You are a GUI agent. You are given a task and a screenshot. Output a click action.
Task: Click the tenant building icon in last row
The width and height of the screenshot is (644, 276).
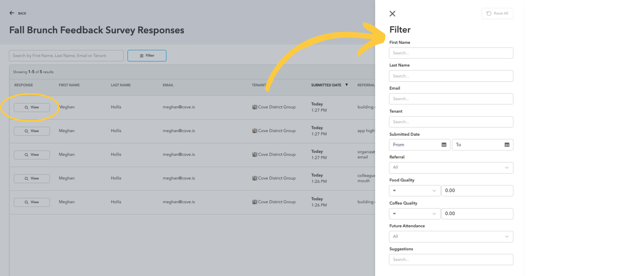(255, 202)
